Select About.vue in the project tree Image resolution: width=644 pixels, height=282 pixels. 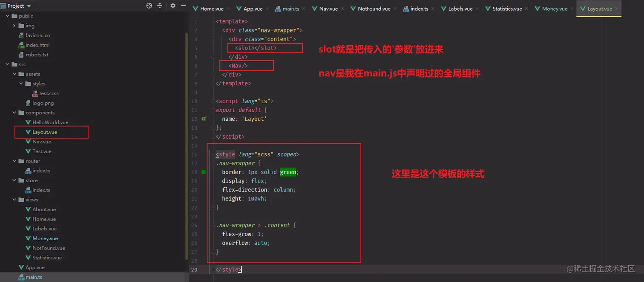click(44, 209)
